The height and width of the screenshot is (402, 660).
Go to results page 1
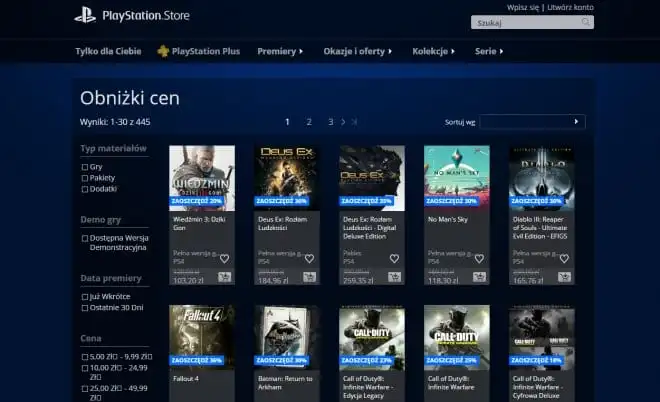coord(287,122)
